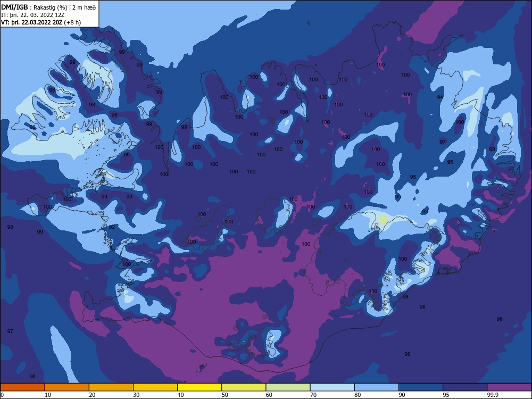Select the medium blue 90–95 legend swatch
Screen dimensions: 532x399
click(421, 387)
